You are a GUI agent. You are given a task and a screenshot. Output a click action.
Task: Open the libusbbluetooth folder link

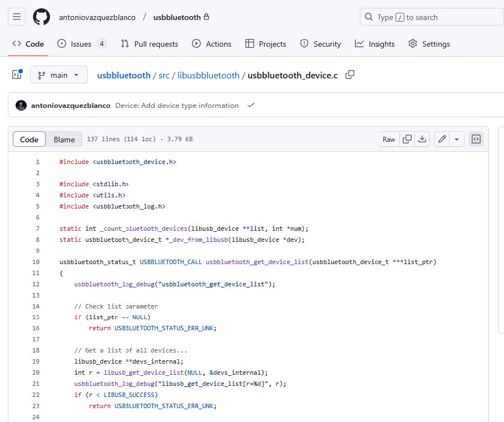pyautogui.click(x=208, y=75)
